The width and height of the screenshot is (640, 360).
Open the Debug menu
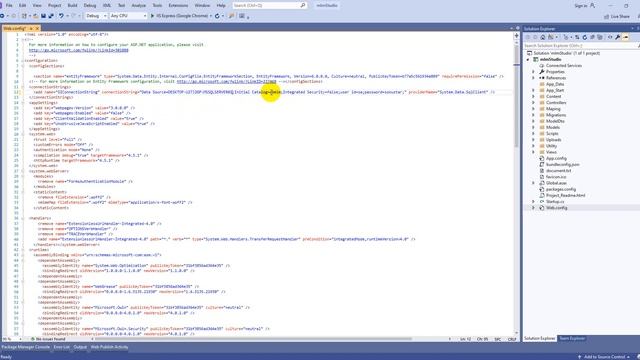[x=90, y=6]
